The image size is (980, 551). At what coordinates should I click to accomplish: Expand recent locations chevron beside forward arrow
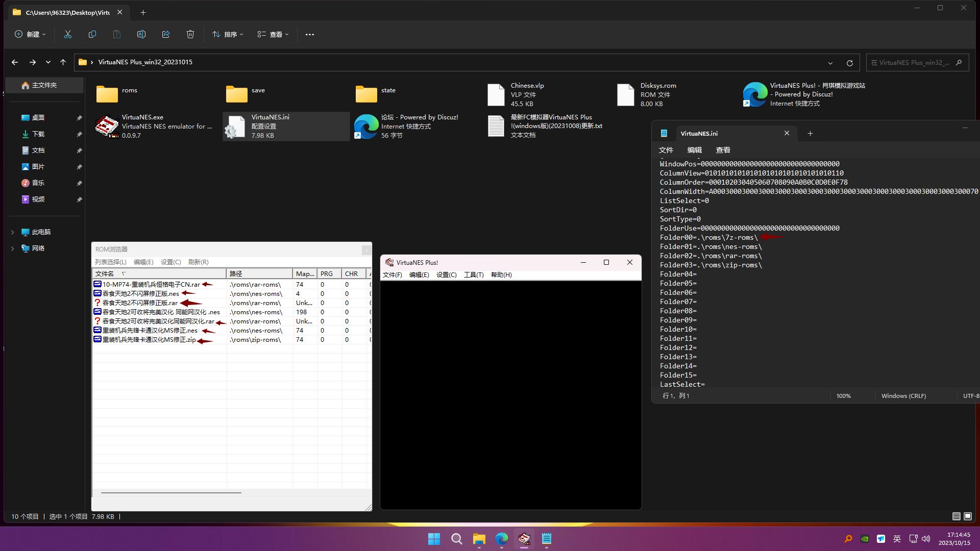48,62
